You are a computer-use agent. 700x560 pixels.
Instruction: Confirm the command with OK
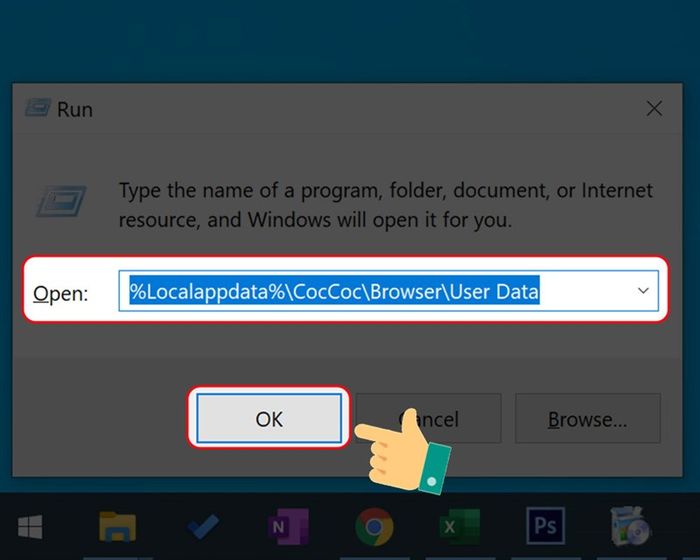point(269,418)
